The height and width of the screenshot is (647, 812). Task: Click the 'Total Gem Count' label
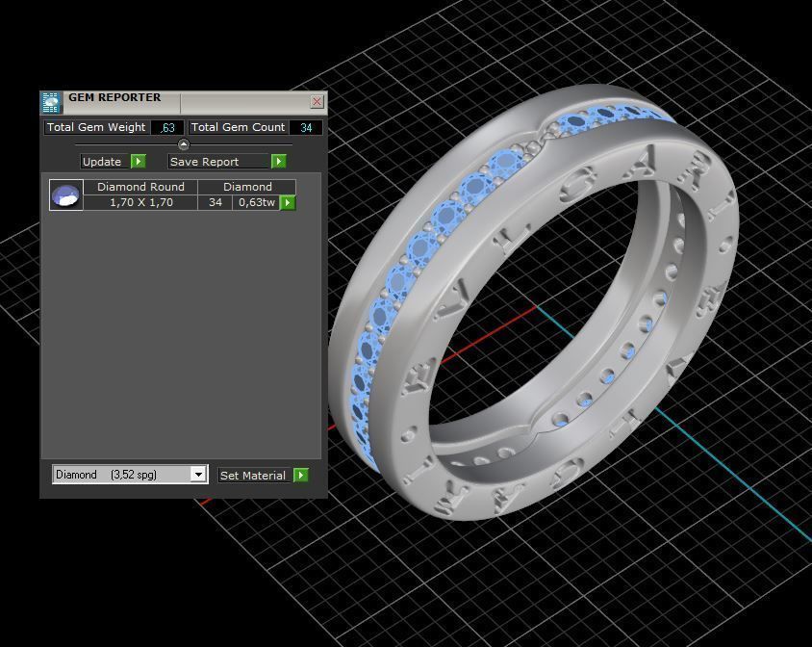[238, 127]
